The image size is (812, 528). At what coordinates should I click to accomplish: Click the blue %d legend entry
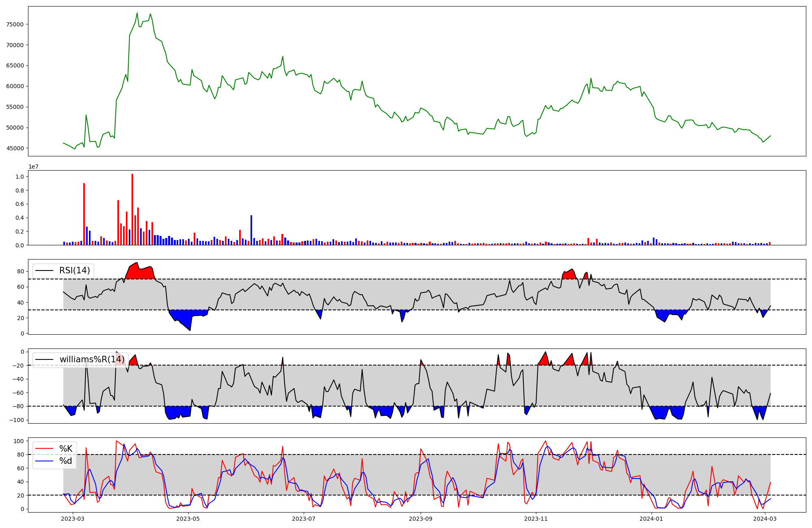[66, 461]
